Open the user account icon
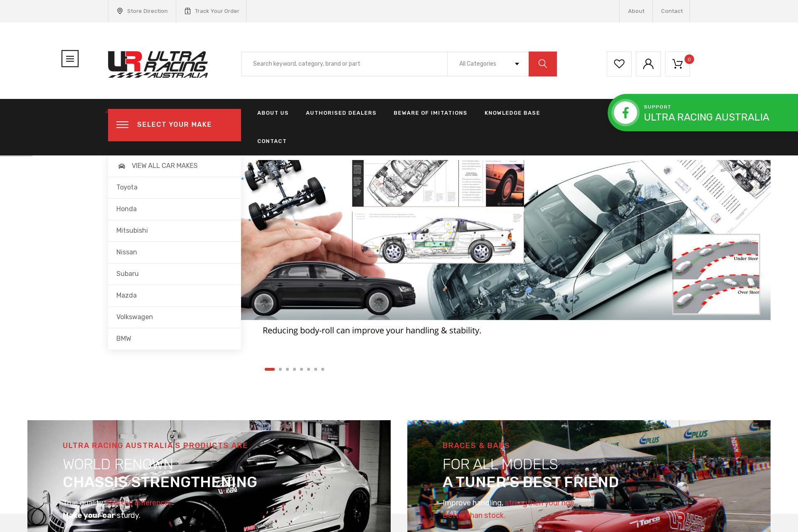Image resolution: width=798 pixels, height=532 pixels. tap(648, 64)
